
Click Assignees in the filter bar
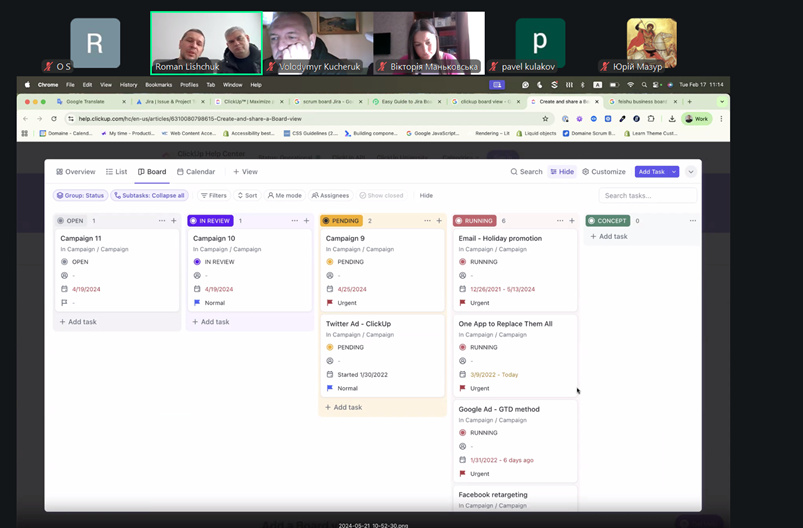coord(330,196)
